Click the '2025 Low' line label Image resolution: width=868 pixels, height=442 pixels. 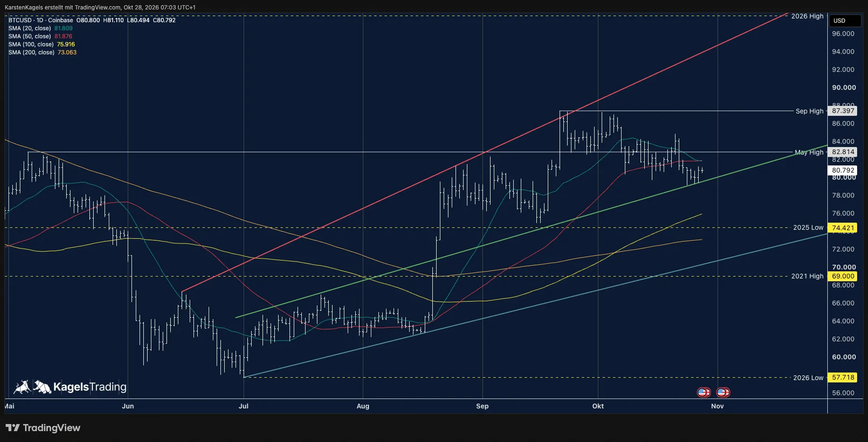point(808,228)
